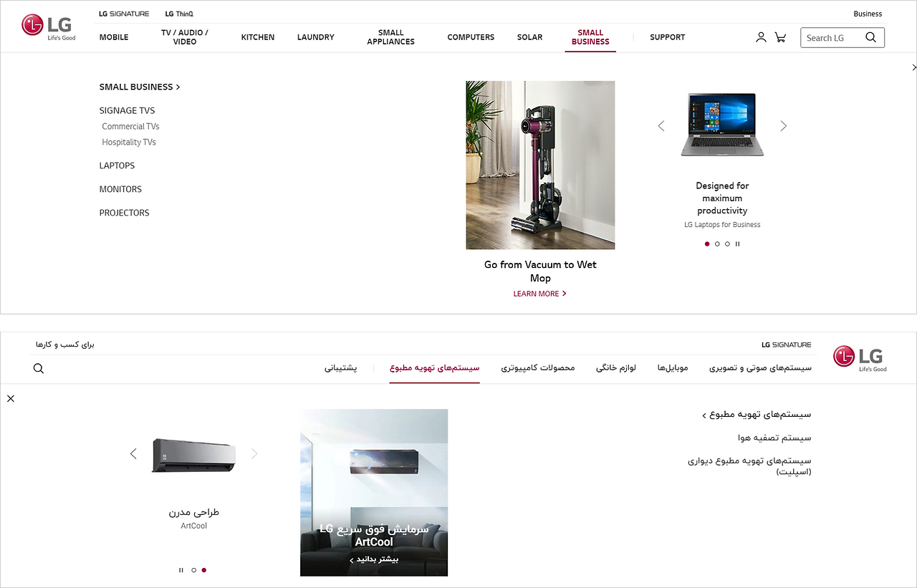Go to previous slide in ArtCool carousel

tap(133, 453)
